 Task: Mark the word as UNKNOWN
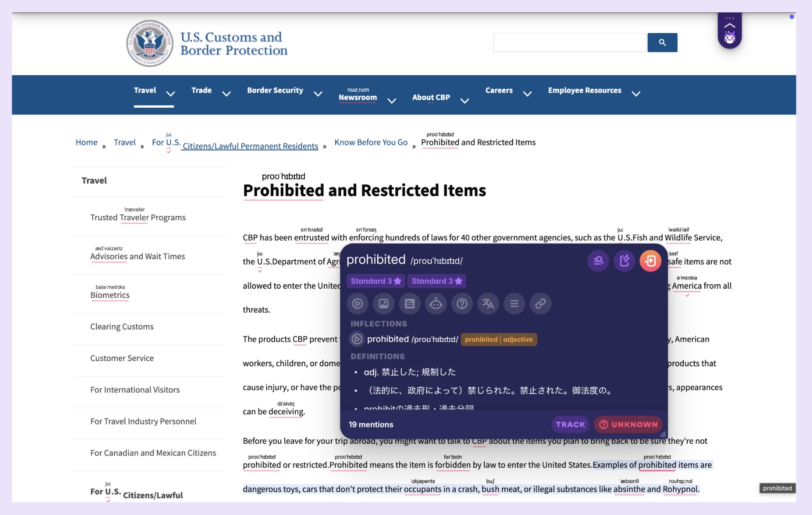[x=628, y=424]
